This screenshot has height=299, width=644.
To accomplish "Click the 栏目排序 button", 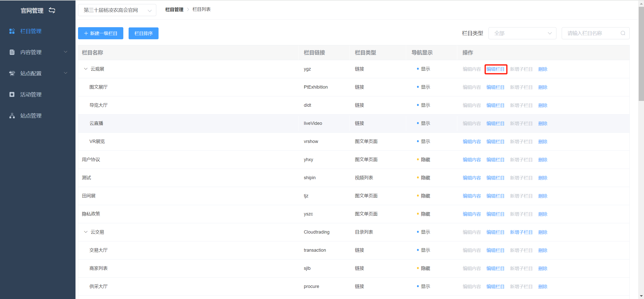I will [143, 33].
